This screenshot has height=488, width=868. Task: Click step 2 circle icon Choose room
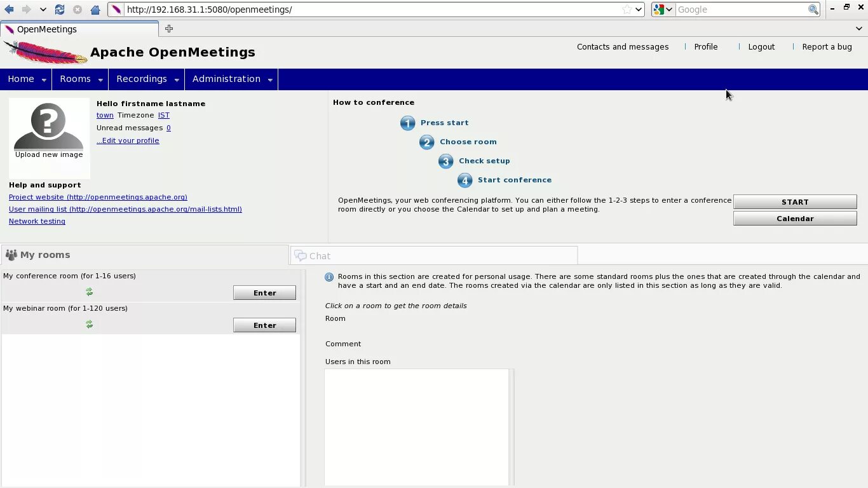(x=426, y=142)
